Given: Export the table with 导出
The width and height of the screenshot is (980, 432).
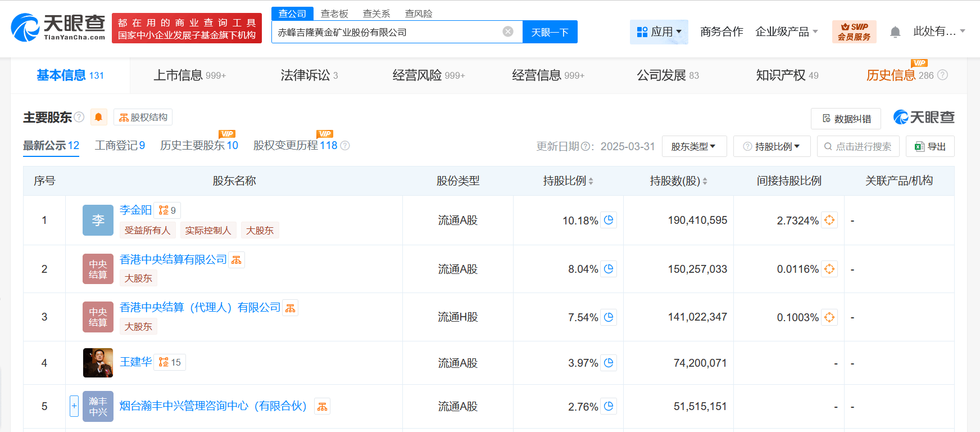Looking at the screenshot, I should click(930, 146).
